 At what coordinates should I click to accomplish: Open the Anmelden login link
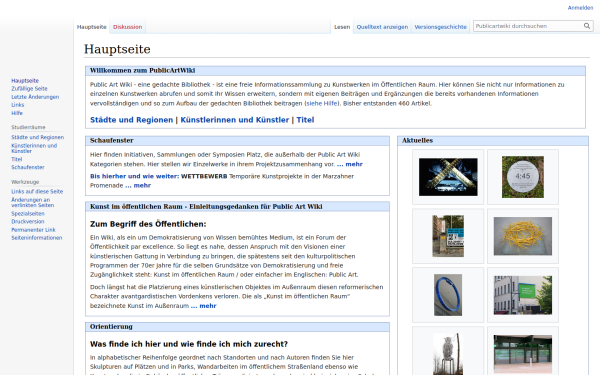click(x=580, y=8)
